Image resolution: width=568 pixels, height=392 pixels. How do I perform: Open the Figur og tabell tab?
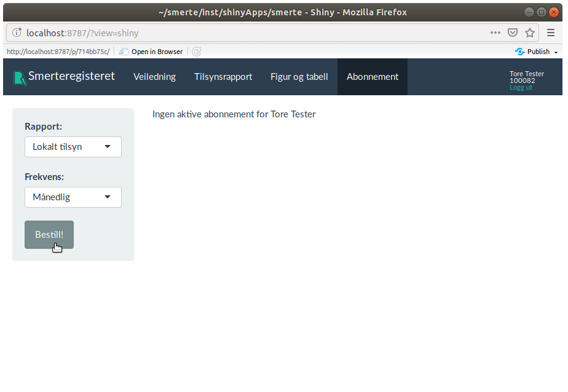tap(299, 77)
